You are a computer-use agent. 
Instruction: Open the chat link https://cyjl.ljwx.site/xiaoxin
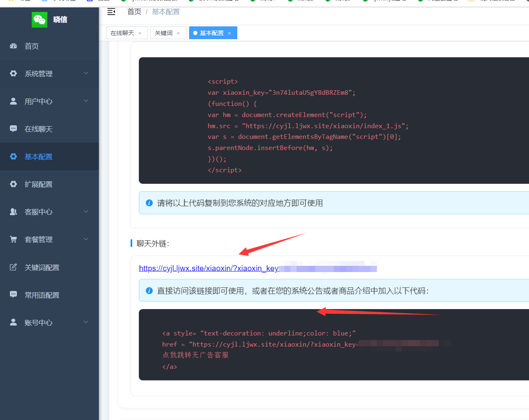[x=258, y=268]
